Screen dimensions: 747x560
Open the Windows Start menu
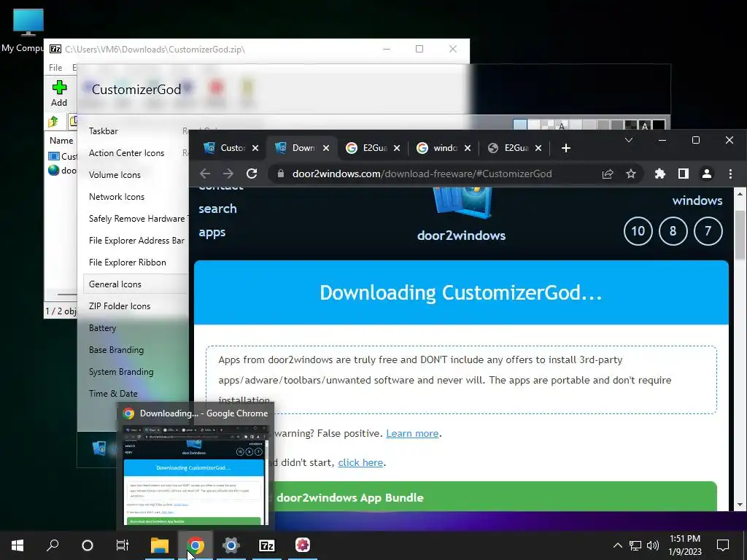(18, 545)
